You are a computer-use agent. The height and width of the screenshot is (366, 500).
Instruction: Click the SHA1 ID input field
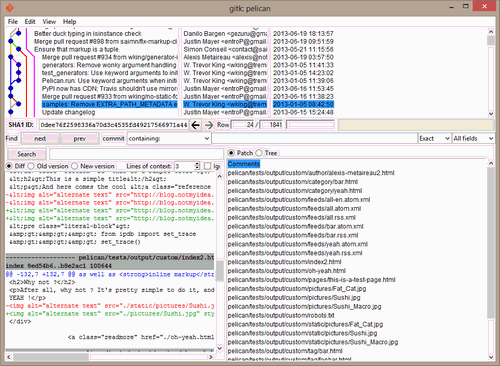pyautogui.click(x=113, y=125)
